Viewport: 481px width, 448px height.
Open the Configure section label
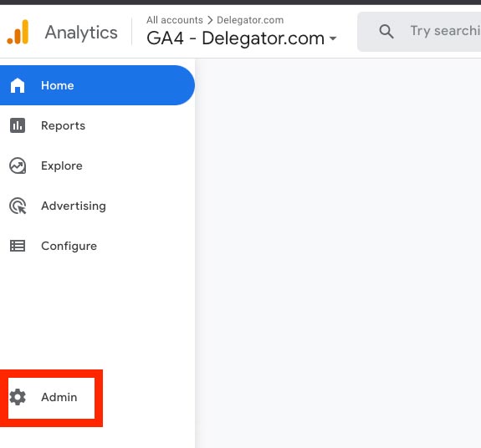[x=69, y=246]
